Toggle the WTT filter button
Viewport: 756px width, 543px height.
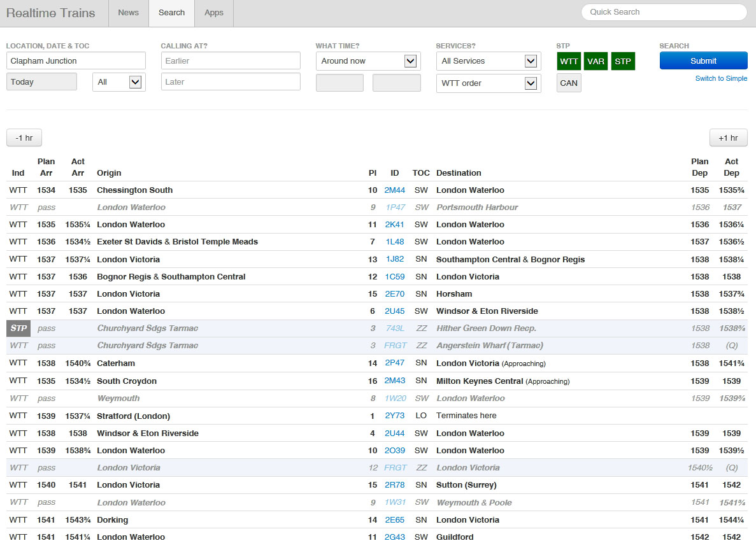(569, 61)
